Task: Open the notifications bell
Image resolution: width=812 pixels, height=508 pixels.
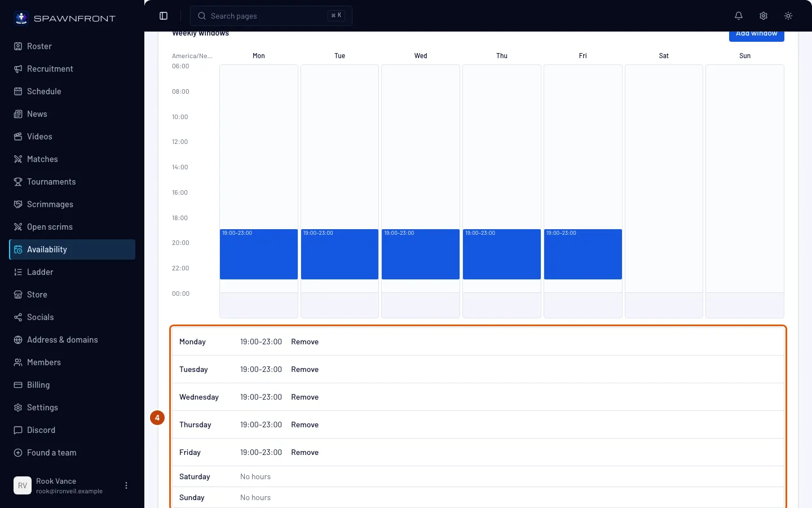Action: coord(739,16)
